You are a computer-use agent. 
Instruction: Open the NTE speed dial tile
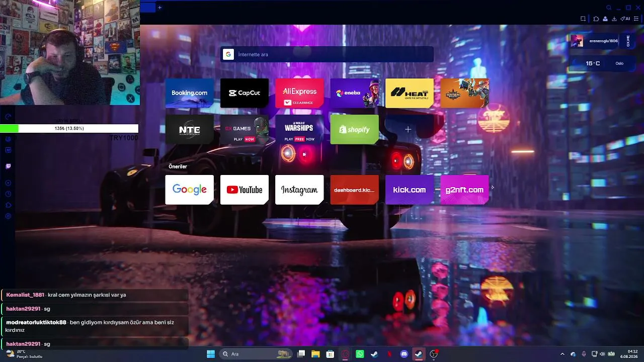(x=189, y=129)
